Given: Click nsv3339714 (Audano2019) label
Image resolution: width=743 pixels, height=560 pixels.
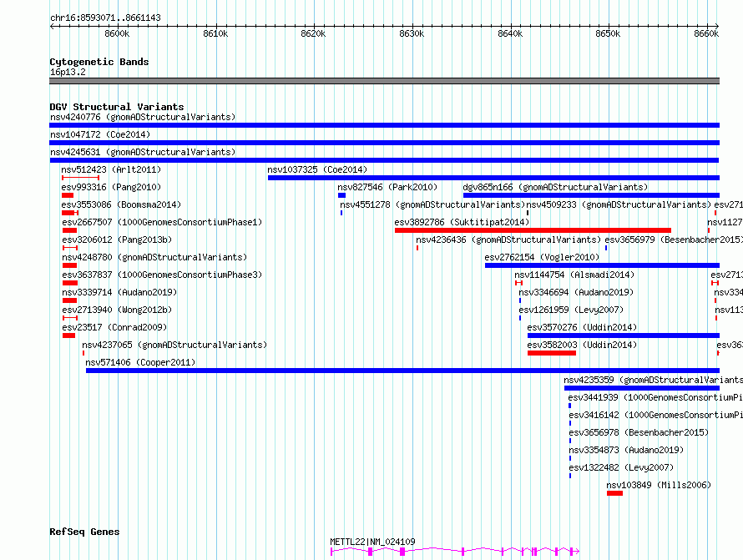Looking at the screenshot, I should pyautogui.click(x=119, y=292).
